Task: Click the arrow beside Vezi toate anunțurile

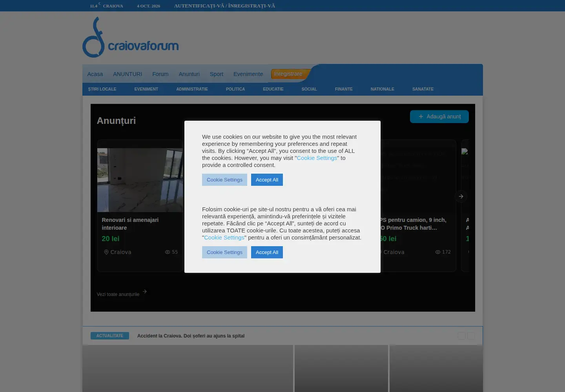Action: click(145, 292)
